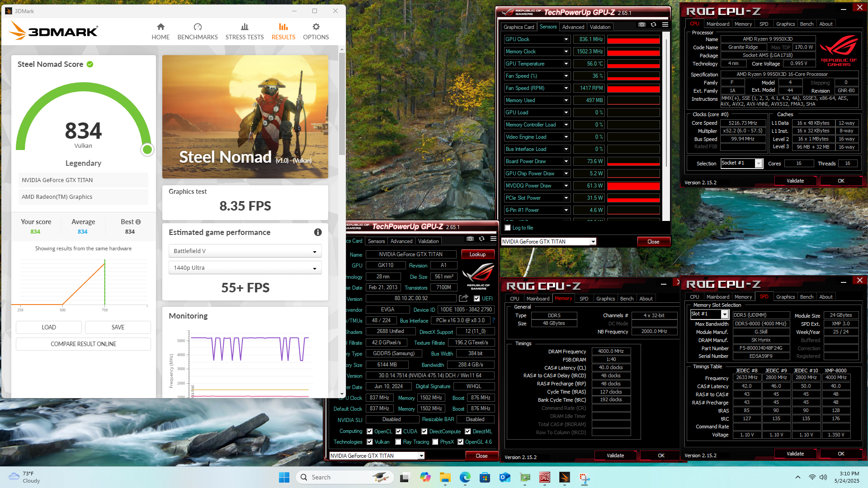Open the Battlefield V game dropdown

(245, 251)
